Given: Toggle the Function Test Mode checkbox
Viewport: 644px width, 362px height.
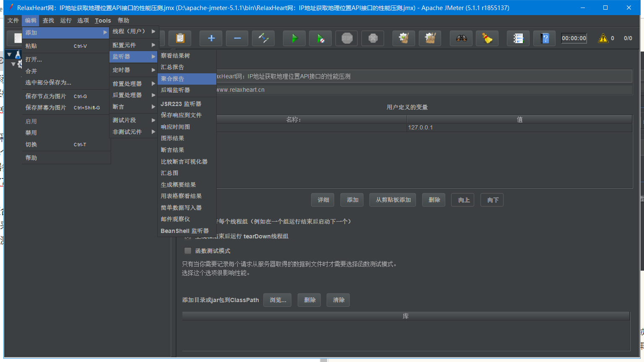Looking at the screenshot, I should click(188, 251).
